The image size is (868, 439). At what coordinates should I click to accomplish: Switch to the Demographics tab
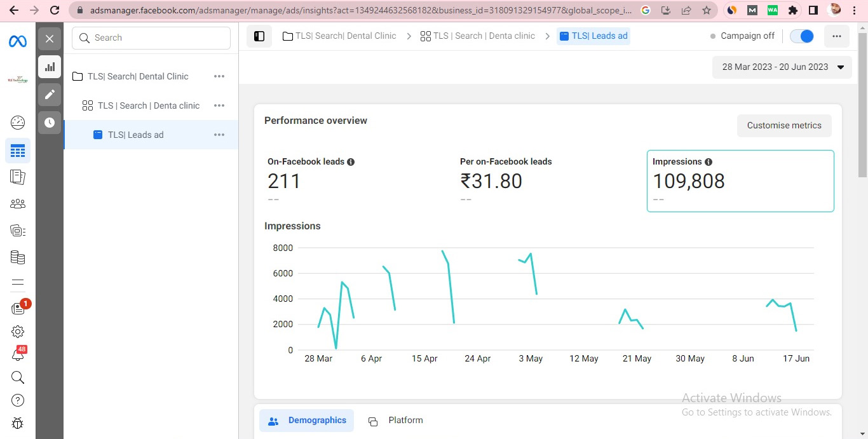[307, 421]
